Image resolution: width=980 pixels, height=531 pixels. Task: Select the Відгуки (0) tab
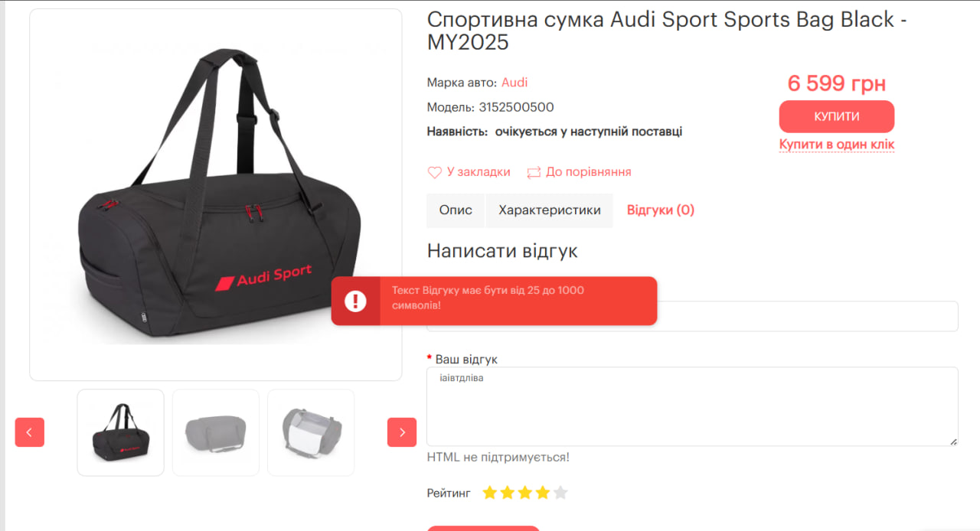point(661,210)
